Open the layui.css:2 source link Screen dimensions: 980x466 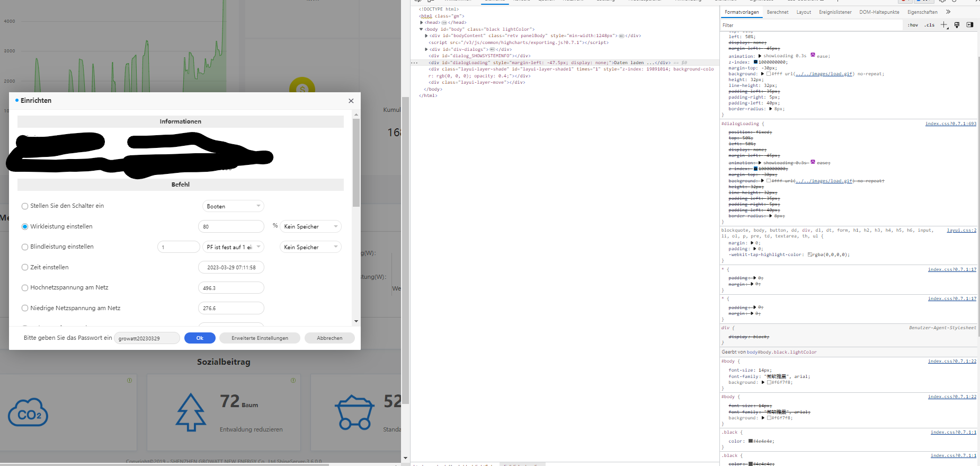[x=961, y=230]
